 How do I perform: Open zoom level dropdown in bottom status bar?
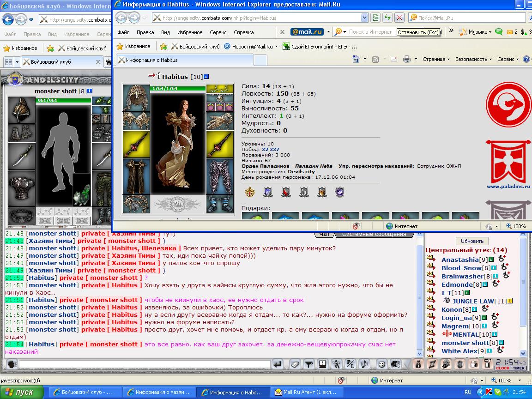(520, 381)
